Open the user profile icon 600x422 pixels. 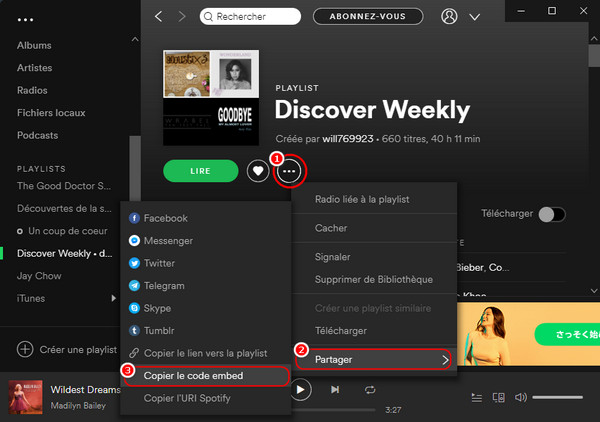(x=450, y=17)
